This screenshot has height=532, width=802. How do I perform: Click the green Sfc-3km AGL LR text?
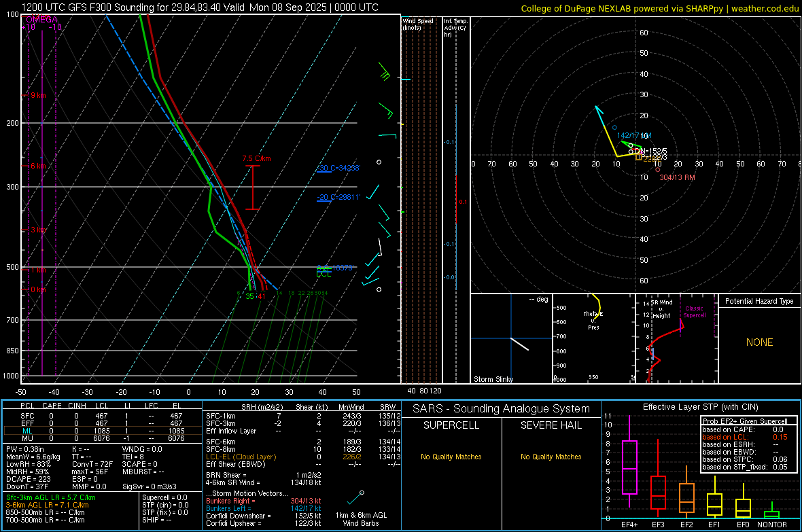click(51, 497)
